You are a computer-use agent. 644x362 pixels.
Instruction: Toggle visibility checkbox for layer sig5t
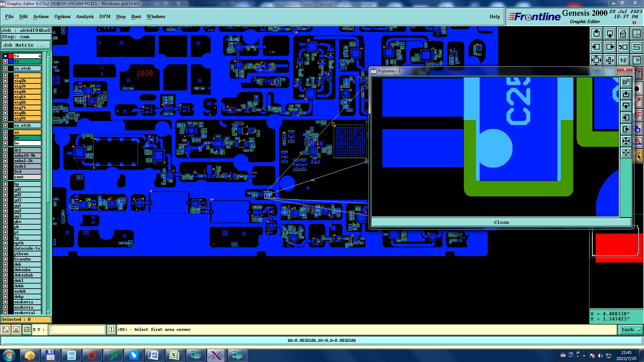(5, 97)
